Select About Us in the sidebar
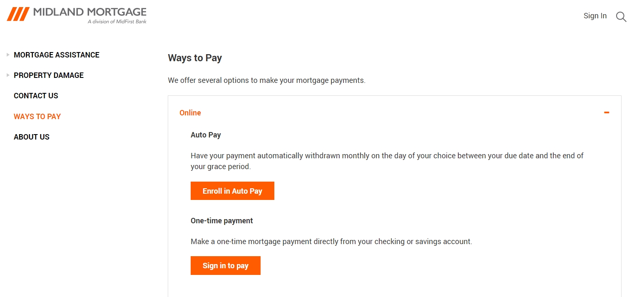Image resolution: width=644 pixels, height=297 pixels. tap(32, 137)
